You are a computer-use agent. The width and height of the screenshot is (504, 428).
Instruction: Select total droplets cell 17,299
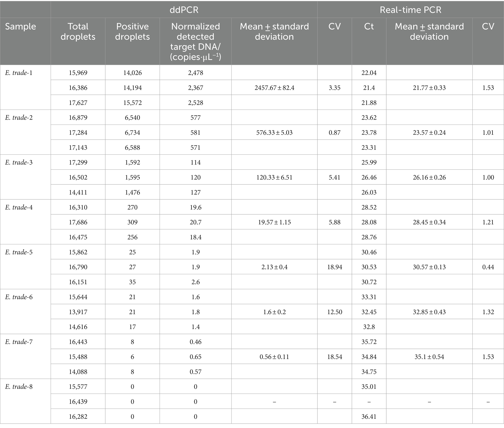[x=78, y=162]
